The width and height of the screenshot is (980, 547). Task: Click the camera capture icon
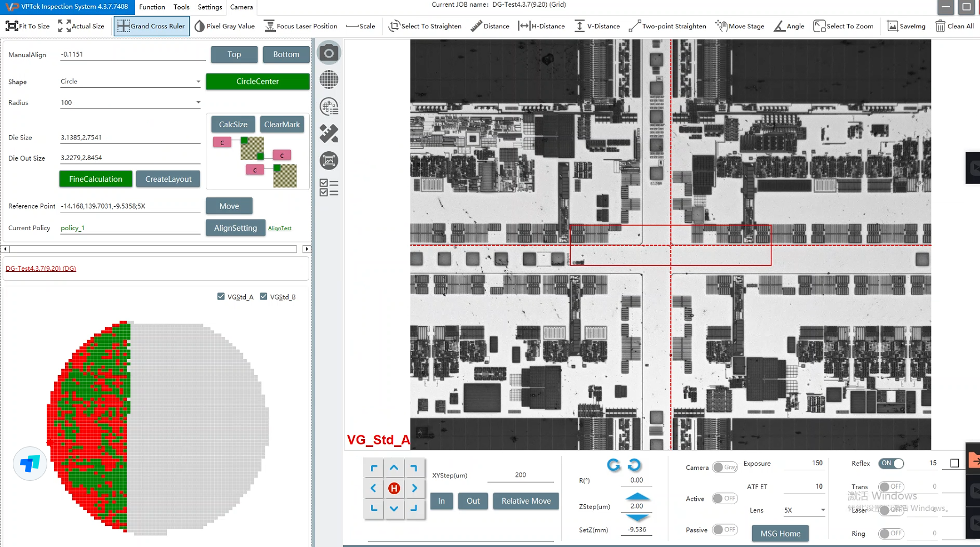329,53
